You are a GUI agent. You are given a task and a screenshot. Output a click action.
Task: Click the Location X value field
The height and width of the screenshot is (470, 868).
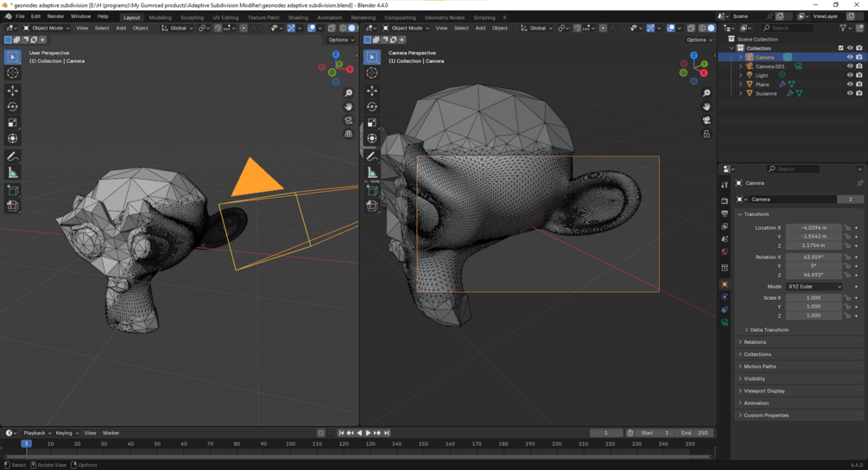(814, 227)
